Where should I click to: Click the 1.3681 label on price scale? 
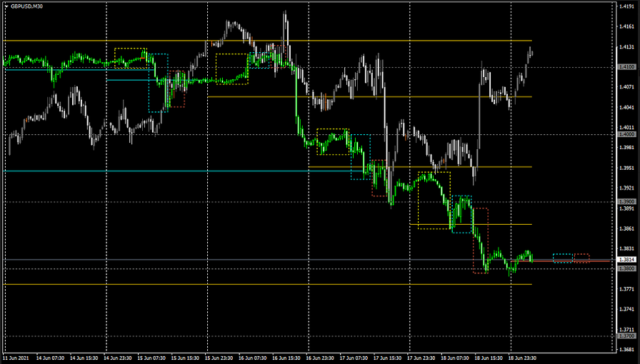coord(627,350)
